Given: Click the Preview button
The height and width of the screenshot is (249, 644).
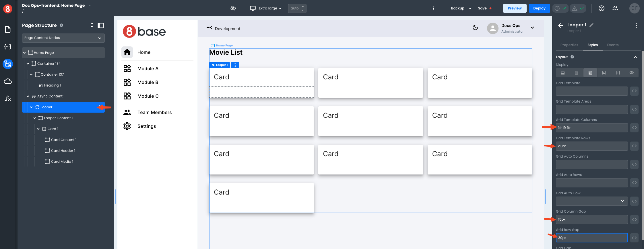Looking at the screenshot, I should 515,8.
